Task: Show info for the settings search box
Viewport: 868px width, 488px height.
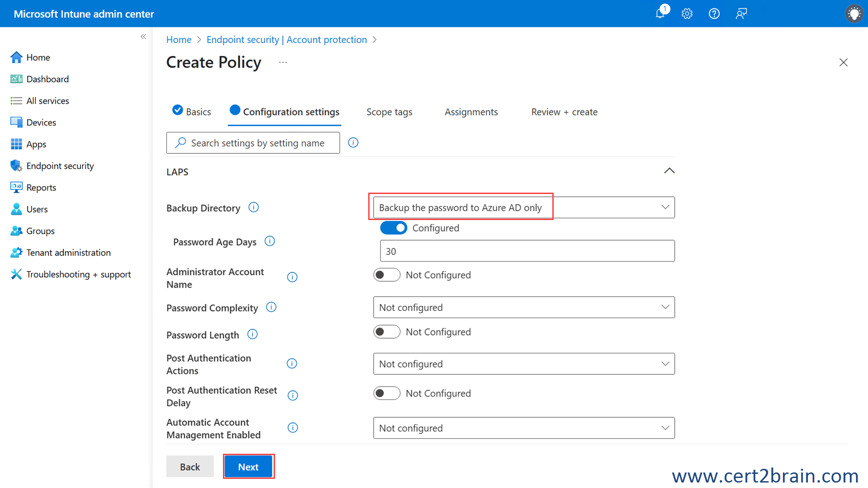Action: 353,142
